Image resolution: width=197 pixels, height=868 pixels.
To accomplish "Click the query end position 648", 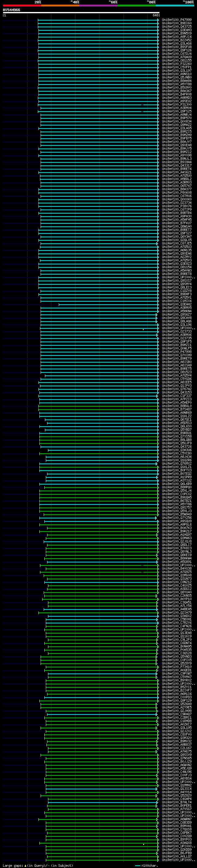I will coord(155,15).
